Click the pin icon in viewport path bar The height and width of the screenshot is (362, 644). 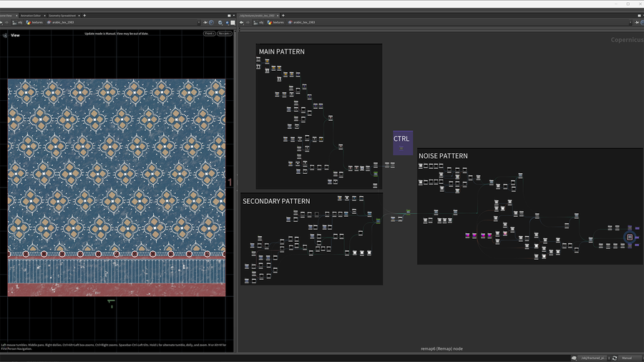click(205, 22)
